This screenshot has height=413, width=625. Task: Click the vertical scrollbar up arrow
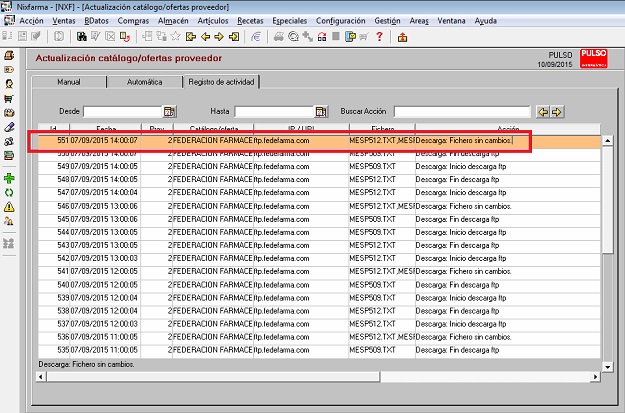[607, 140]
